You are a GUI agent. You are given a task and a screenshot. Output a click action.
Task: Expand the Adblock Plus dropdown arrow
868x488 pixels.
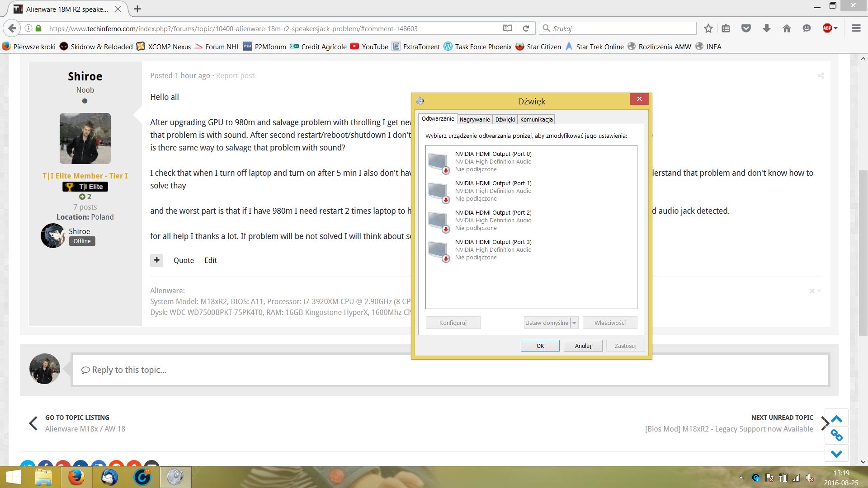(x=836, y=28)
